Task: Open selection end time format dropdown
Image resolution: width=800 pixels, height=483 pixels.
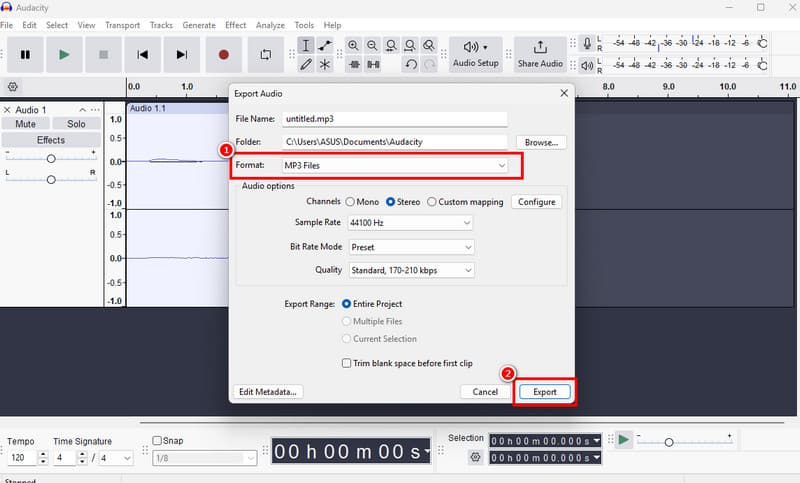Action: (596, 457)
